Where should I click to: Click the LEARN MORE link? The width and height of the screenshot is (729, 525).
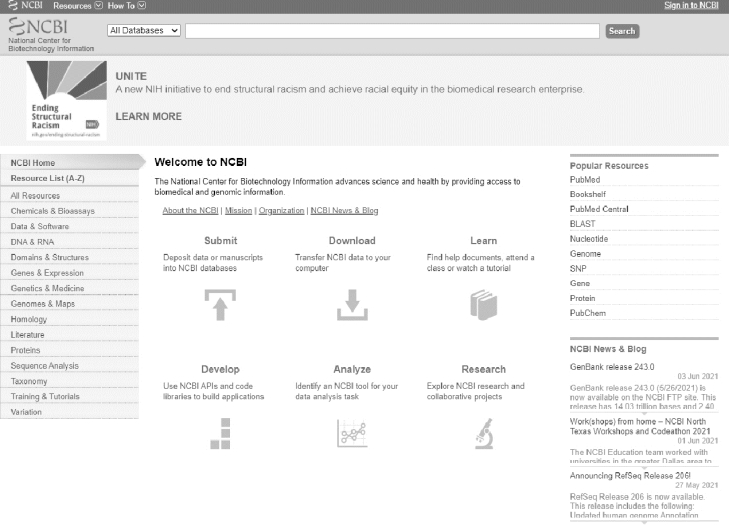coord(148,116)
